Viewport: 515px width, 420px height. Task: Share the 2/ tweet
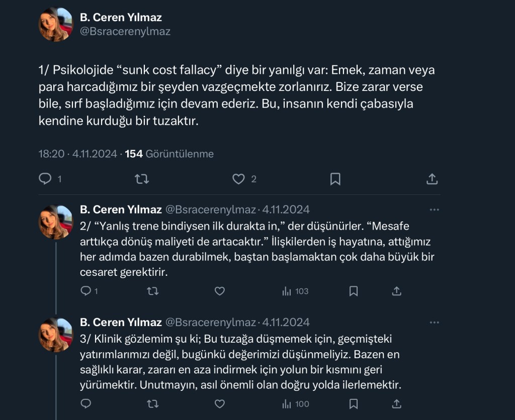coord(396,291)
